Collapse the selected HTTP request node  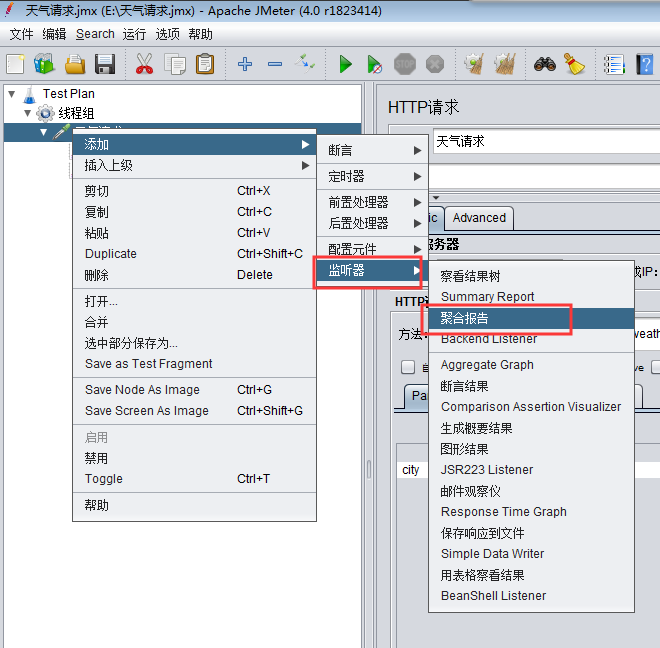pos(43,132)
